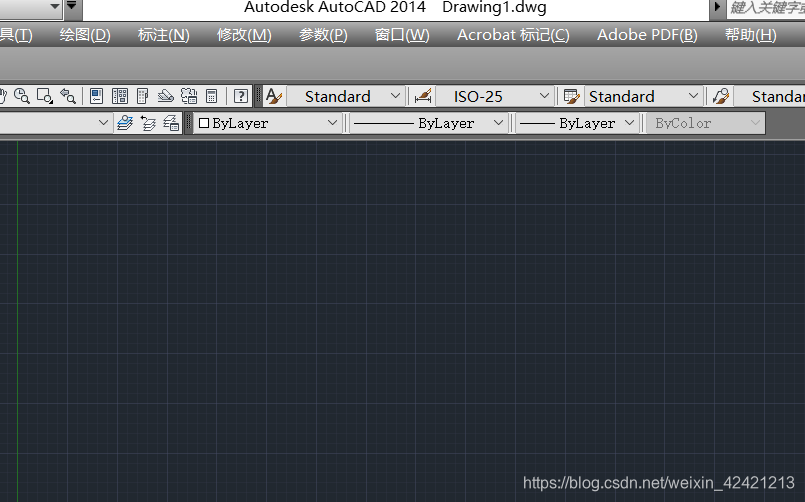Image resolution: width=805 pixels, height=502 pixels.
Task: Open the 参数(P) menu
Action: click(x=323, y=35)
